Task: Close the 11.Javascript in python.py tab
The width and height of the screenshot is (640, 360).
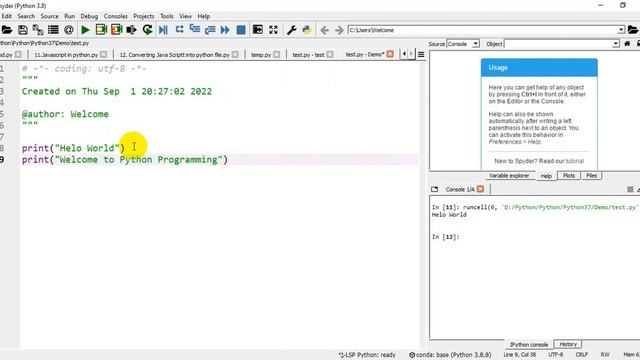Action: click(104, 54)
